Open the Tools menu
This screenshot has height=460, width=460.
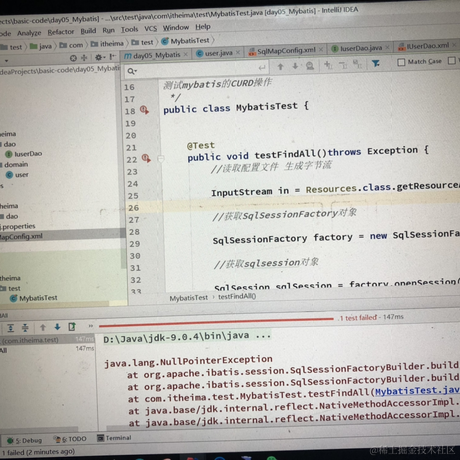pyautogui.click(x=129, y=30)
